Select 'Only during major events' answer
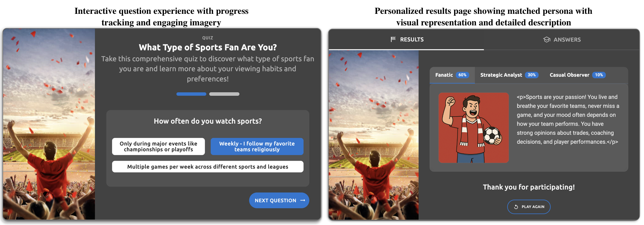This screenshot has width=644, height=225. 158,147
